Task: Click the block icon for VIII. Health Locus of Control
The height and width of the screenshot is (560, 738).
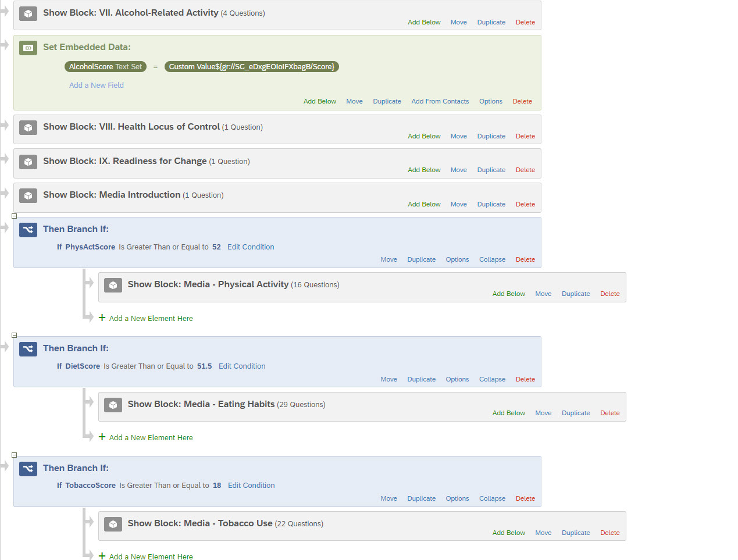Action: coord(28,127)
